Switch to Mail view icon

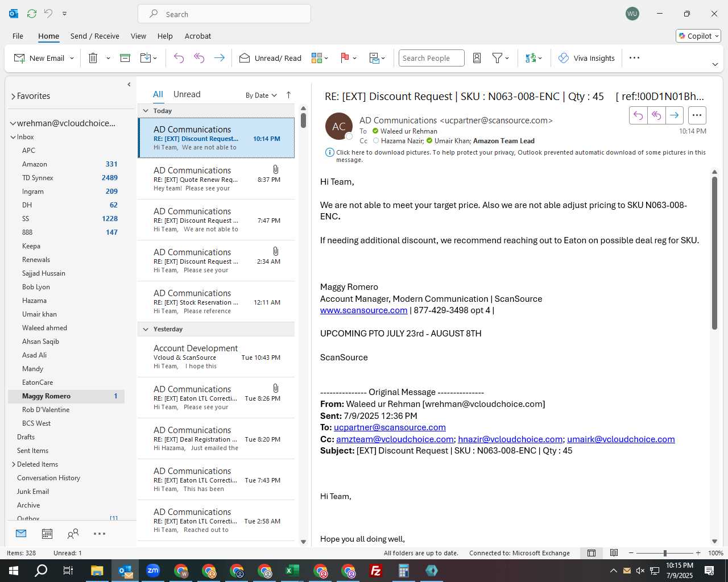click(x=21, y=534)
